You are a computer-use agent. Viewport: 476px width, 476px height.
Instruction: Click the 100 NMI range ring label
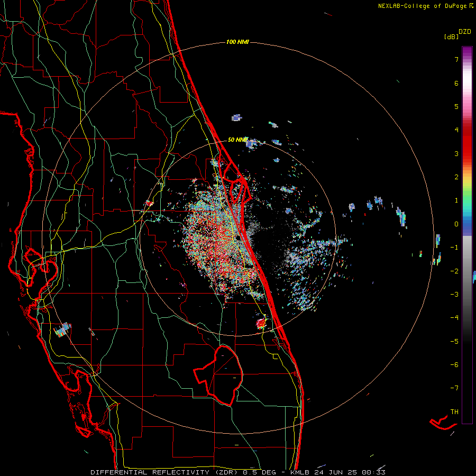click(x=237, y=42)
